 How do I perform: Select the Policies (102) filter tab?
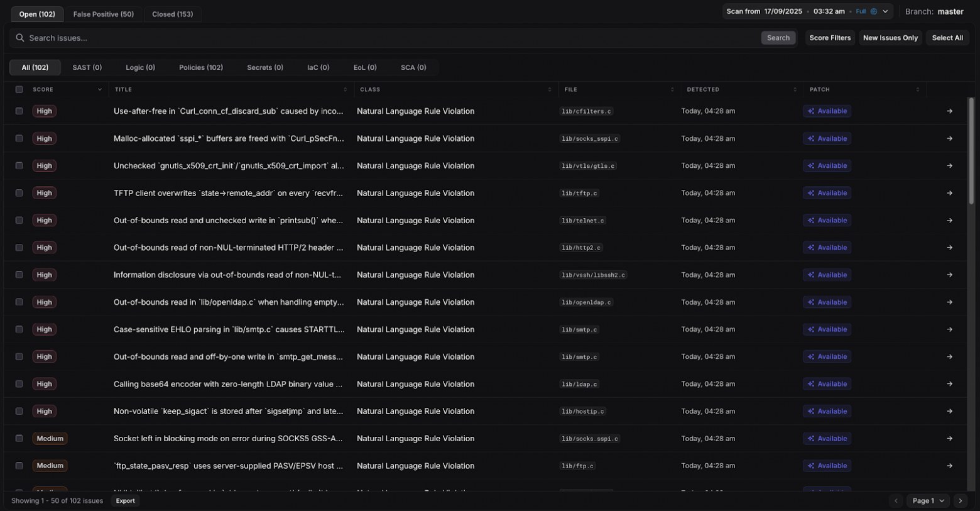point(200,67)
